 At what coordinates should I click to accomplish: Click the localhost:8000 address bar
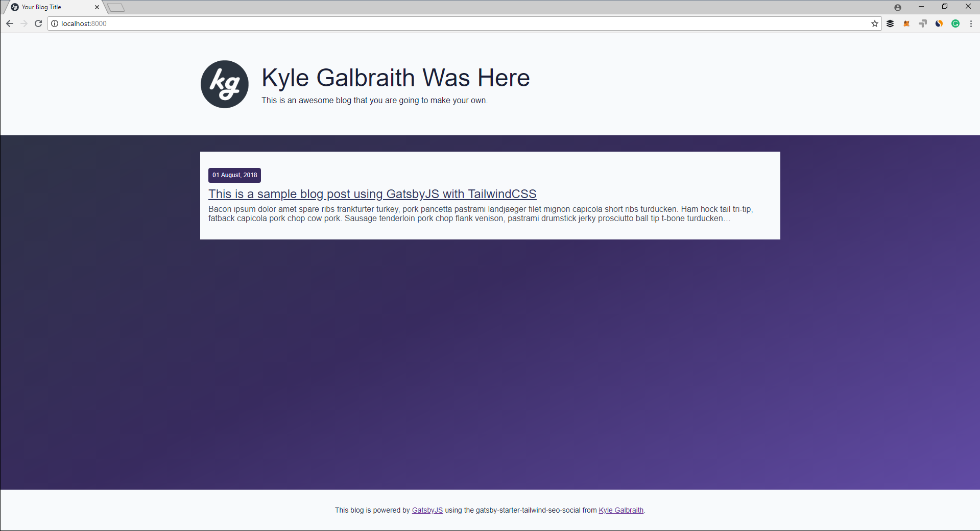460,23
